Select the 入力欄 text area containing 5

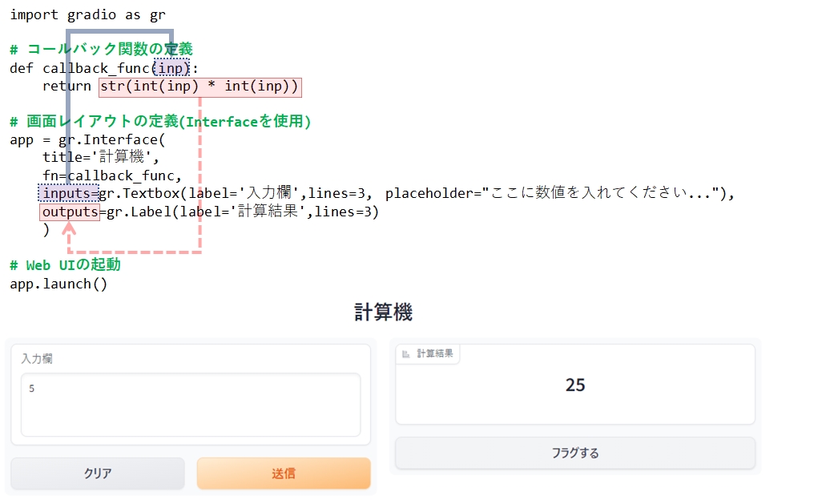pyautogui.click(x=190, y=404)
